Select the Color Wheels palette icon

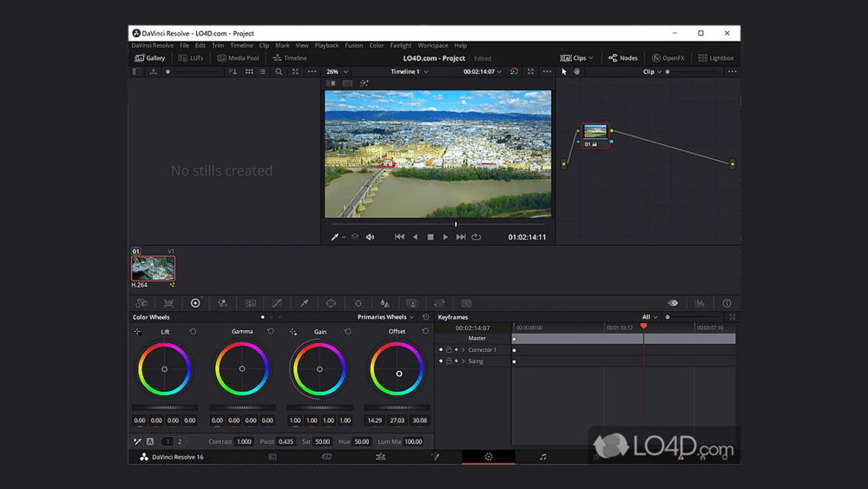[x=195, y=303]
